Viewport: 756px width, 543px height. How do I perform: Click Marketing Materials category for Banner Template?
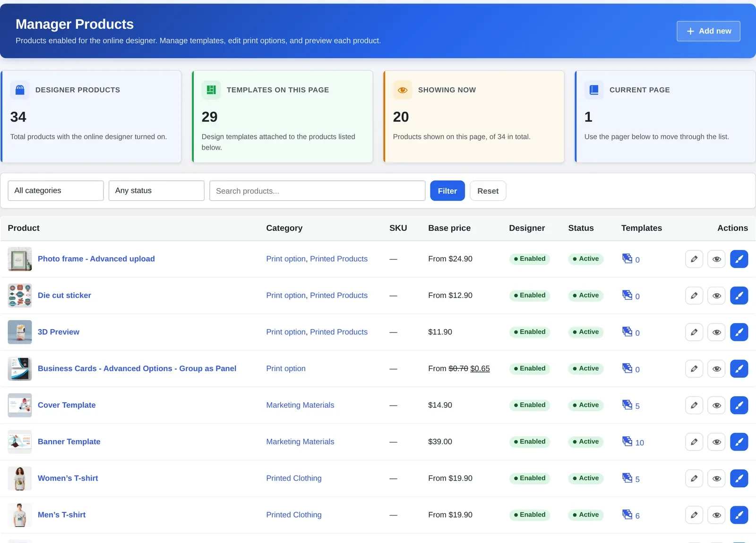click(300, 442)
